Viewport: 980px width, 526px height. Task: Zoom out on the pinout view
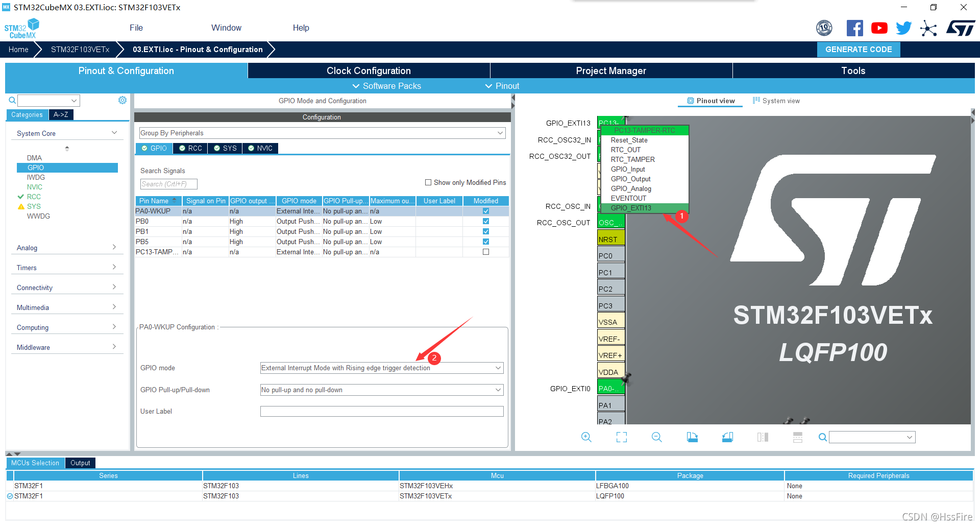pos(657,437)
